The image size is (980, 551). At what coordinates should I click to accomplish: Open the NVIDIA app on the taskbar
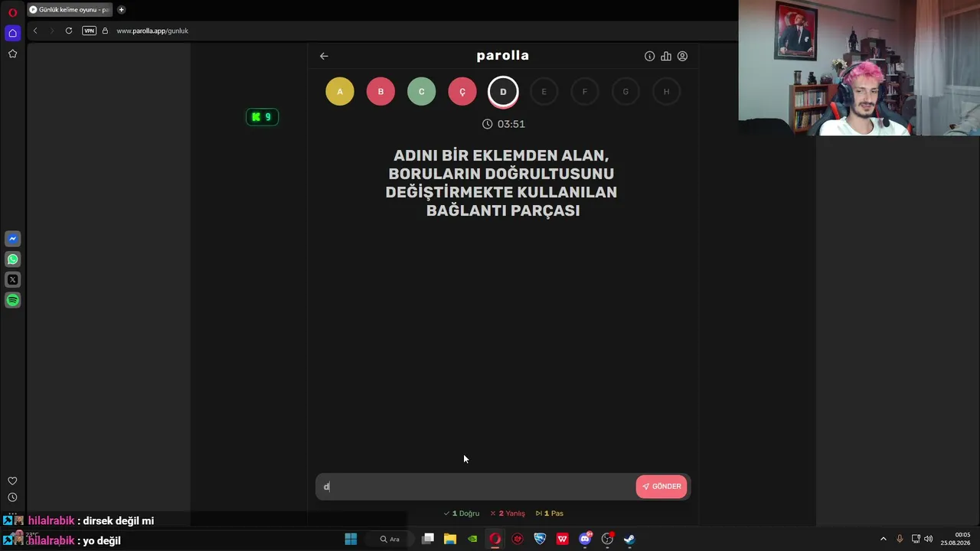coord(472,539)
